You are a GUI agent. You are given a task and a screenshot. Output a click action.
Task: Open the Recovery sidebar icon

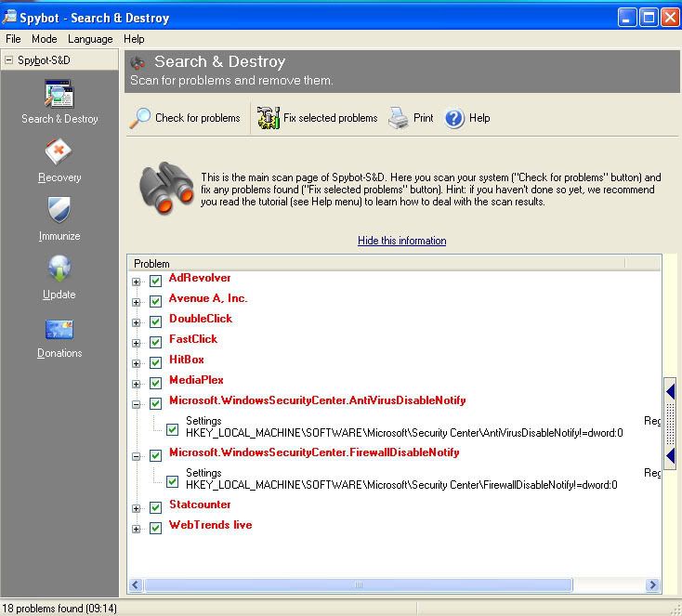coord(59,152)
